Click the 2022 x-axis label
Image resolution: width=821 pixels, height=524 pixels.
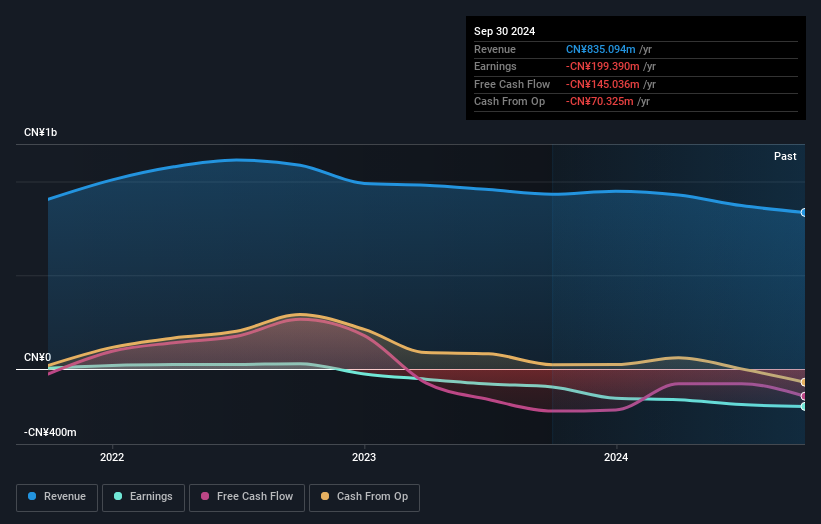112,458
